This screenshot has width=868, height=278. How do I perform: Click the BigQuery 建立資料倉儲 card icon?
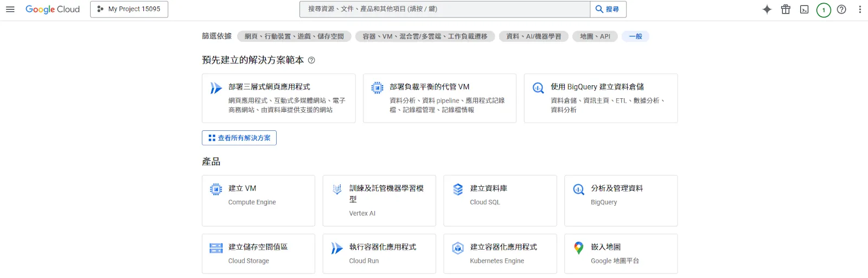click(x=538, y=88)
